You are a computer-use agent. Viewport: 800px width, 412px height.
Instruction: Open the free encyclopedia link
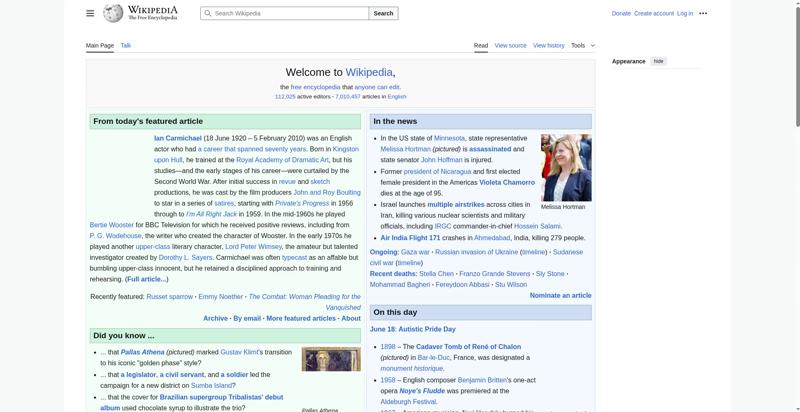click(x=315, y=87)
